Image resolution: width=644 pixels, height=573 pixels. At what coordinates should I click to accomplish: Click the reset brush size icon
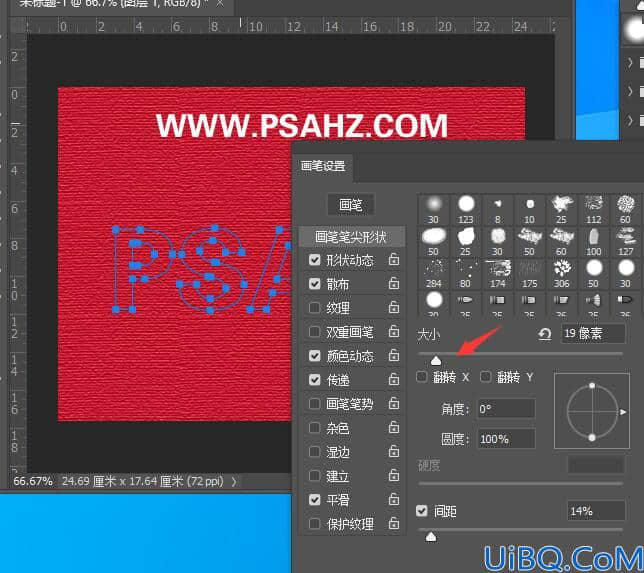tap(545, 334)
